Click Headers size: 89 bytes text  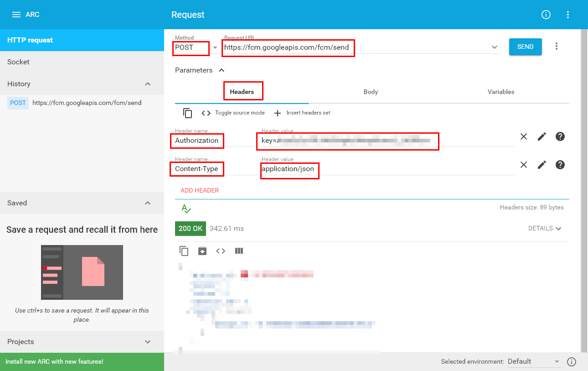(531, 207)
